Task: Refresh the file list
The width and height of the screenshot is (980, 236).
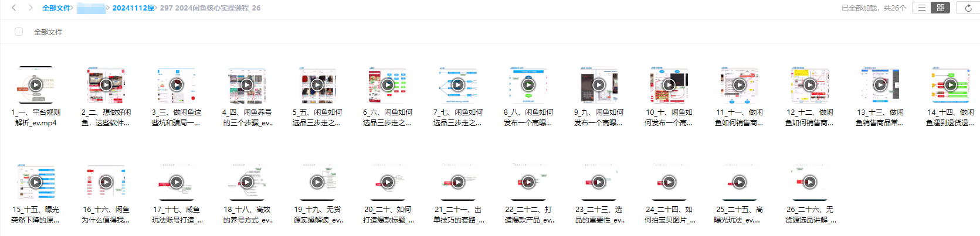Action: coord(968,8)
